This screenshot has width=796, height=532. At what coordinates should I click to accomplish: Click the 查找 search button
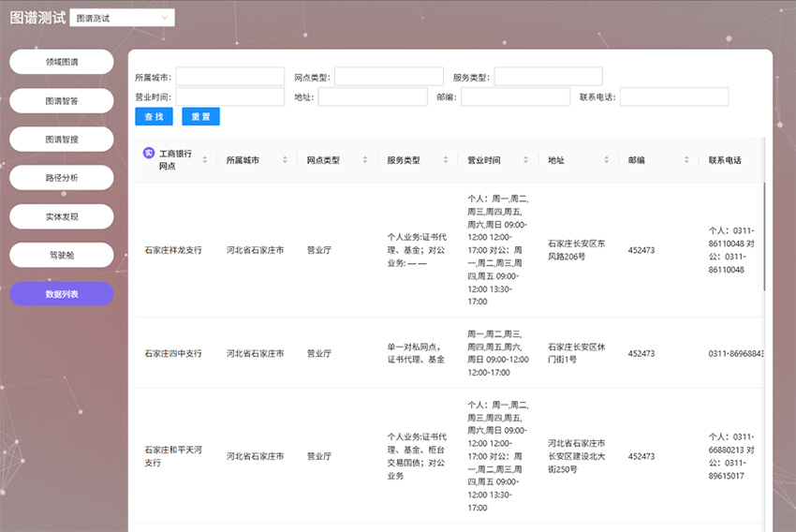[x=154, y=116]
